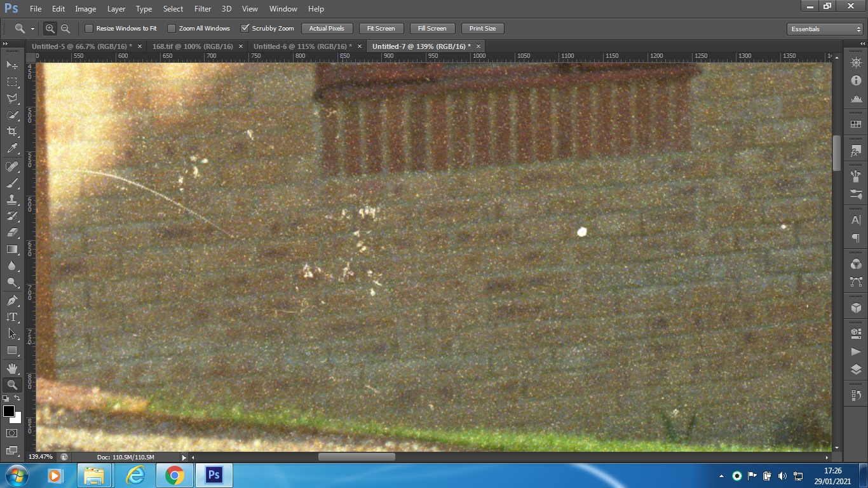The width and height of the screenshot is (868, 488).
Task: Open the Filter menu
Action: (x=203, y=9)
